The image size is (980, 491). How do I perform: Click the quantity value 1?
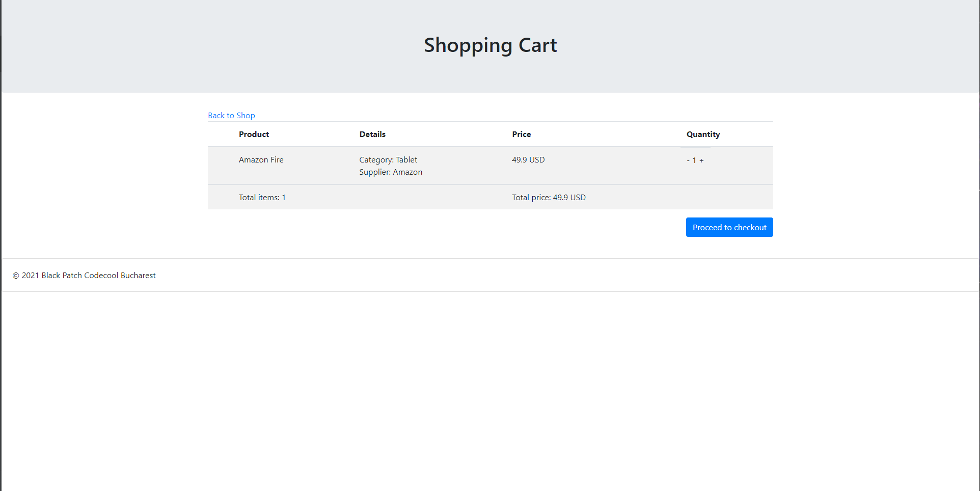click(695, 160)
